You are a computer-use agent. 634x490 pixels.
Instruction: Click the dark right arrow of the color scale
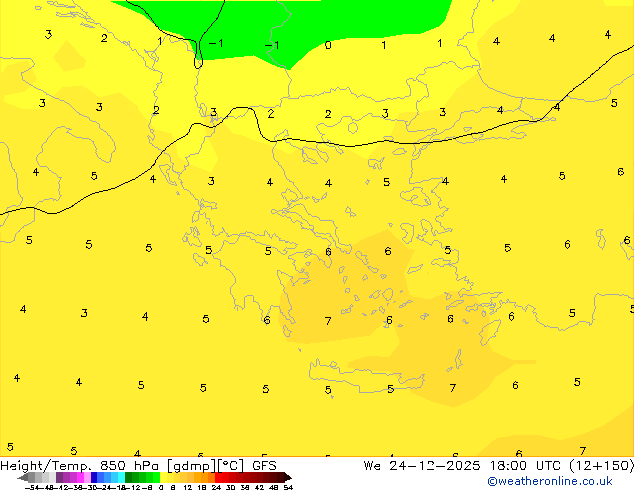point(288,477)
